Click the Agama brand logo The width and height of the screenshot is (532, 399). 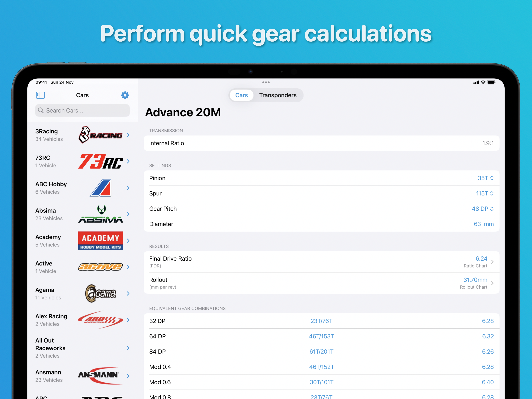pyautogui.click(x=101, y=293)
